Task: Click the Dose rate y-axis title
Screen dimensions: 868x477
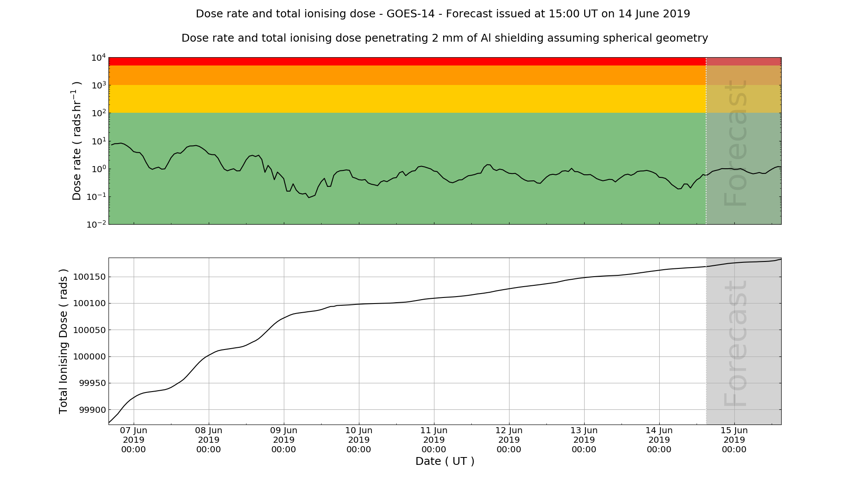Action: click(76, 140)
